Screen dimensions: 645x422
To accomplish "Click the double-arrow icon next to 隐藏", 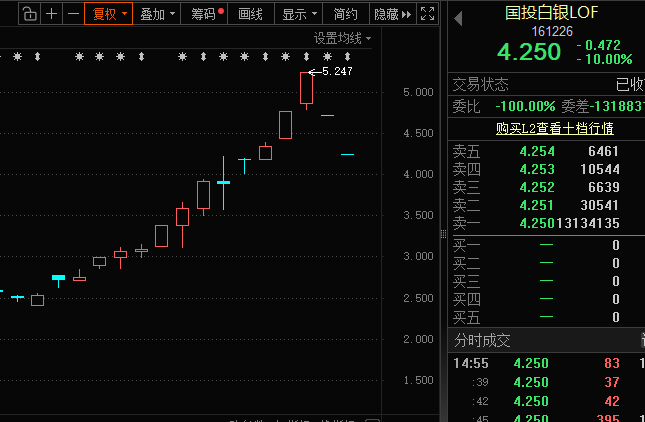I will [x=407, y=14].
